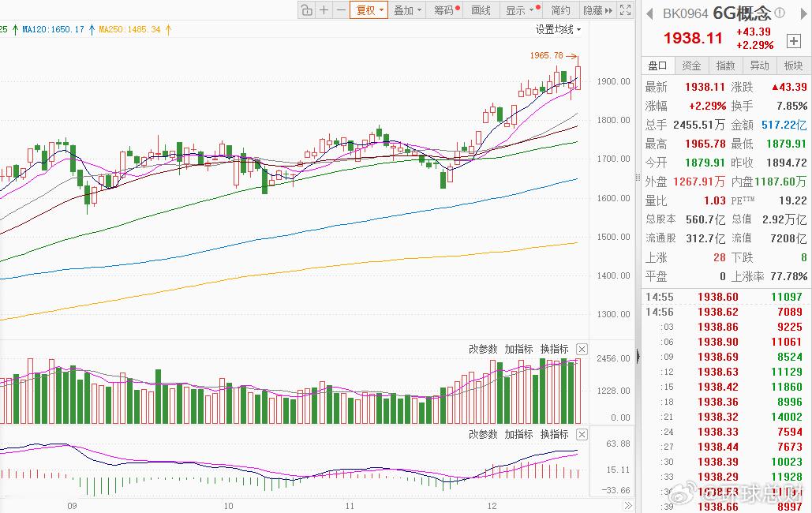The height and width of the screenshot is (513, 812).
Task: Click the 总股本 value 560.7亿
Action: (x=705, y=219)
